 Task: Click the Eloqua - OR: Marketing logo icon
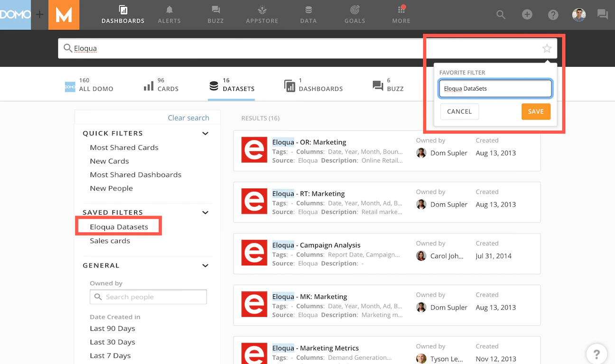[x=254, y=150]
